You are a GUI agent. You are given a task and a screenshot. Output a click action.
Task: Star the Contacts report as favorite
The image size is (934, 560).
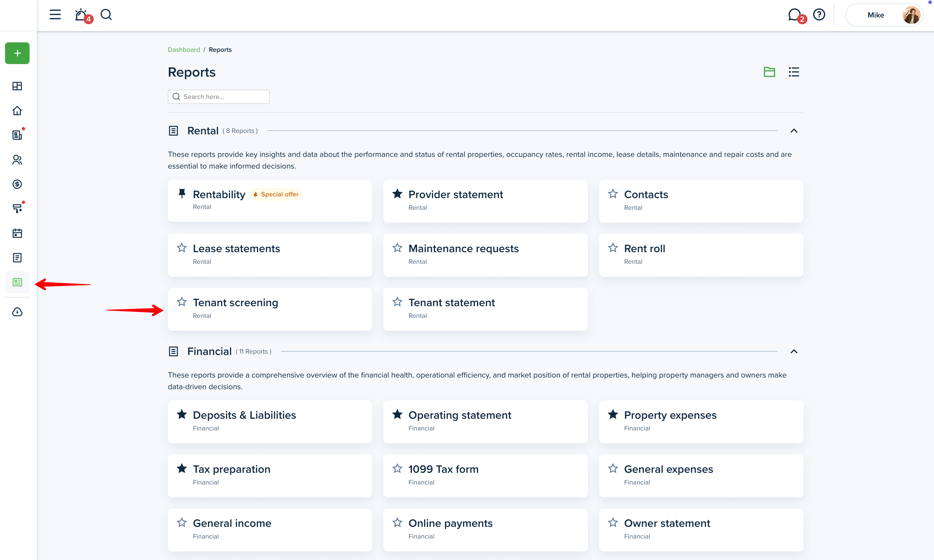pyautogui.click(x=613, y=194)
